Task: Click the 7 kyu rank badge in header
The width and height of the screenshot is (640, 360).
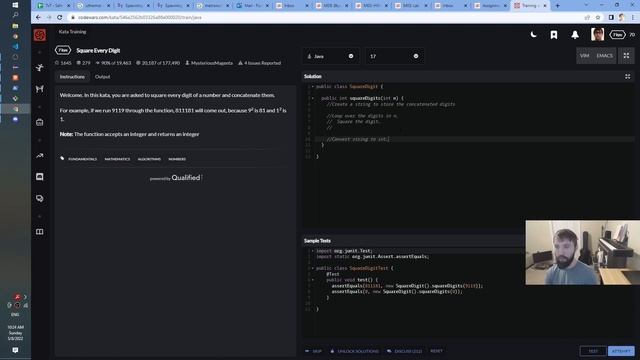Action: (618, 35)
